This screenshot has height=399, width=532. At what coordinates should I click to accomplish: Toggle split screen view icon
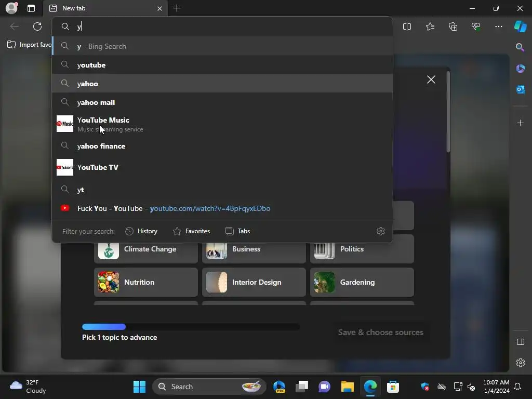(x=407, y=26)
